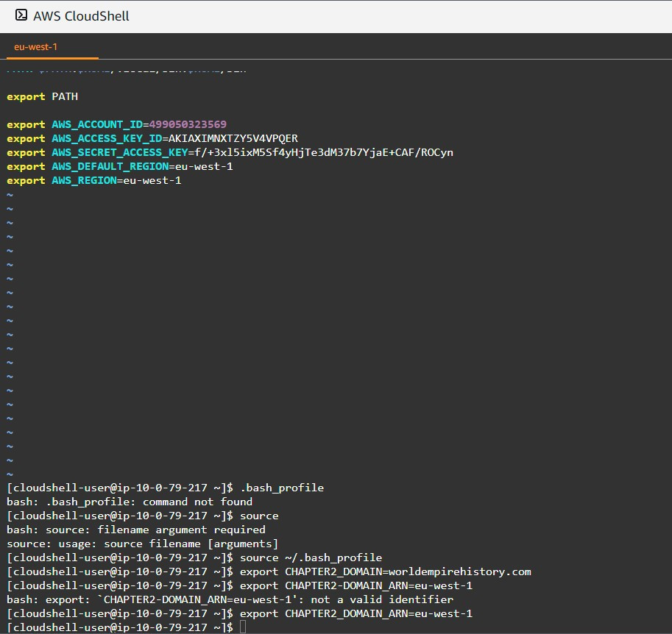
Task: Click the 'command not found' error line
Action: (130, 502)
